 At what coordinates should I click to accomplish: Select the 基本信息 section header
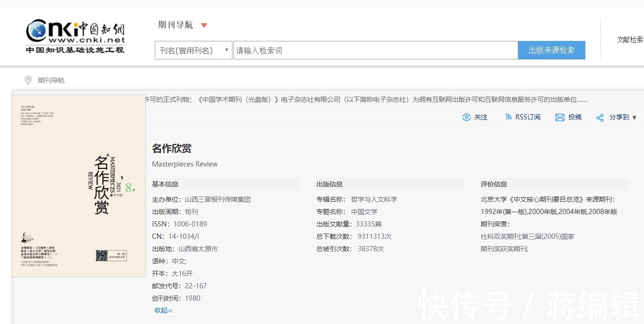click(165, 184)
